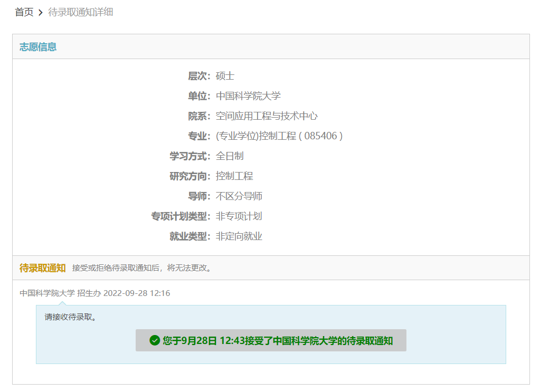This screenshot has height=392, width=540.
Task: Click the warning note about 无法更改
Action: (x=142, y=268)
